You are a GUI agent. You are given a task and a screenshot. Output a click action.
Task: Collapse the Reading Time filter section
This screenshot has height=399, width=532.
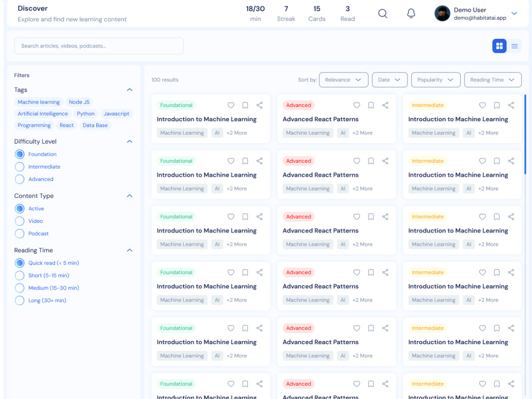click(x=130, y=250)
